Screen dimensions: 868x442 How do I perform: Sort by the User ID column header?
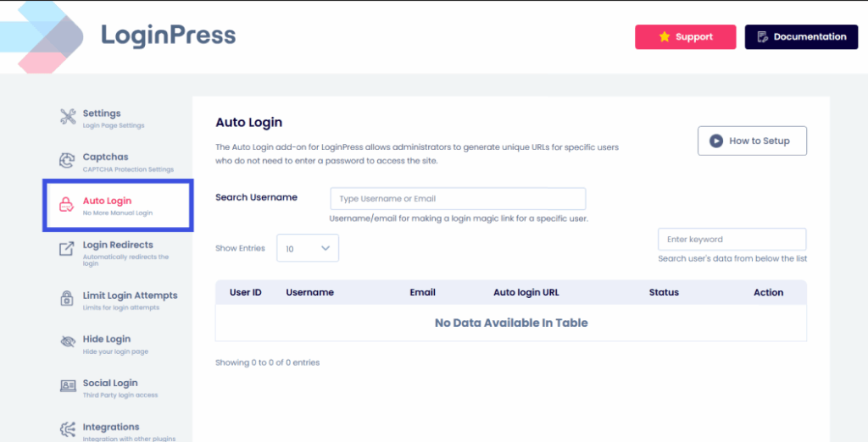click(245, 292)
